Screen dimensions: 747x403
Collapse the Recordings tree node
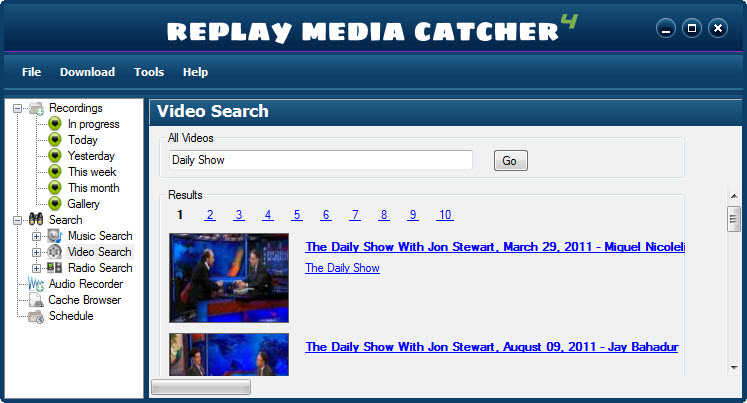[18, 109]
